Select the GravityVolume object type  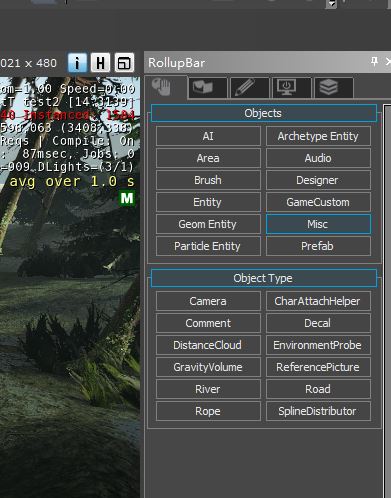[x=208, y=367]
